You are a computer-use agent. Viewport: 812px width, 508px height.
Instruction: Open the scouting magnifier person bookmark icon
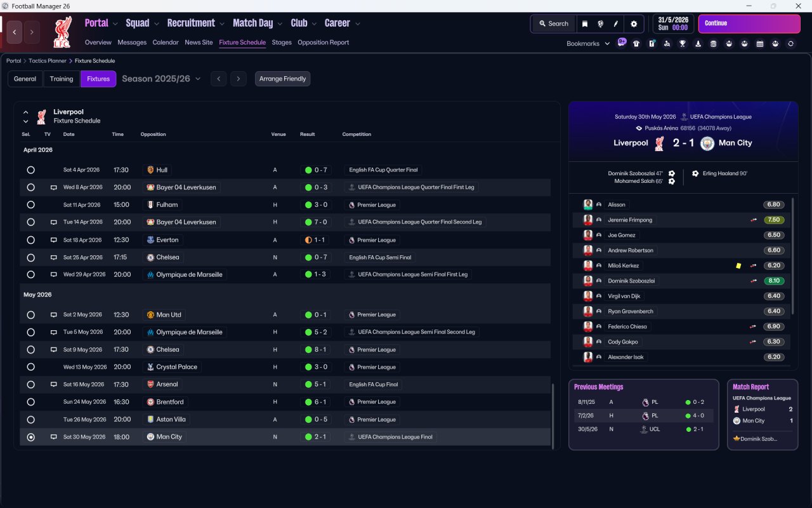tap(667, 44)
